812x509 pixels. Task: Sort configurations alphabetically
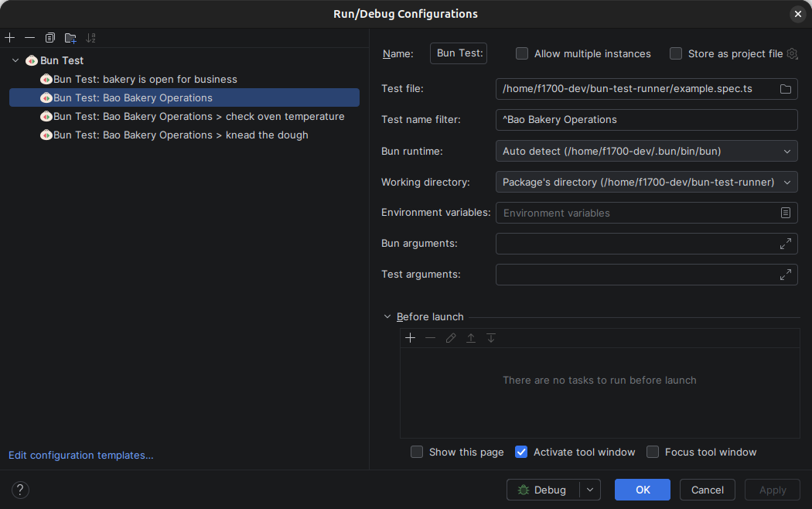click(x=90, y=38)
